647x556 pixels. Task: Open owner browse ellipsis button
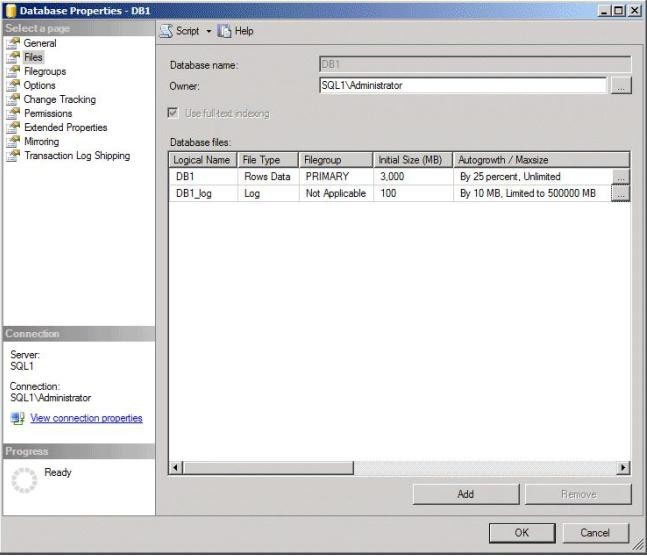(x=621, y=86)
